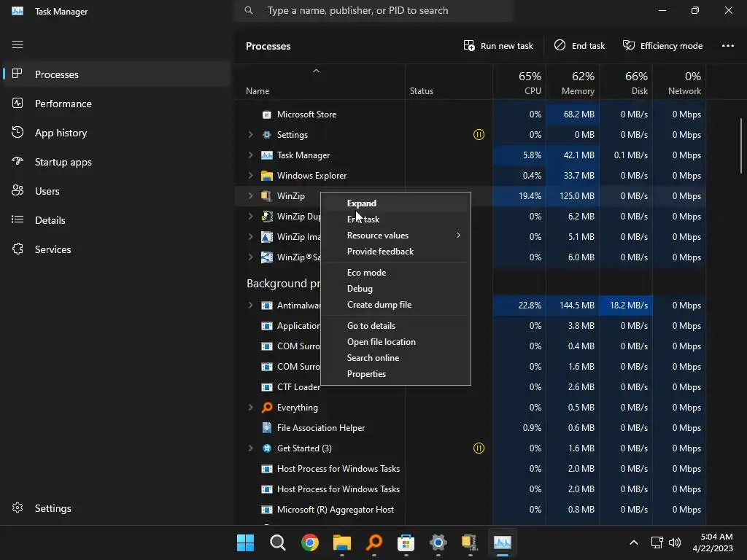Viewport: 747px width, 560px height.
Task: Sort by the CPU column header
Action: click(519, 82)
